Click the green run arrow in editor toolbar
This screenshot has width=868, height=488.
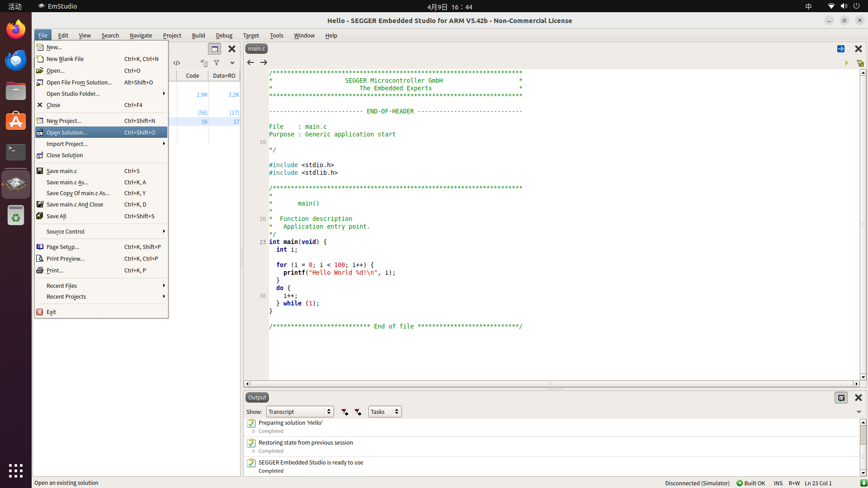[x=846, y=63]
